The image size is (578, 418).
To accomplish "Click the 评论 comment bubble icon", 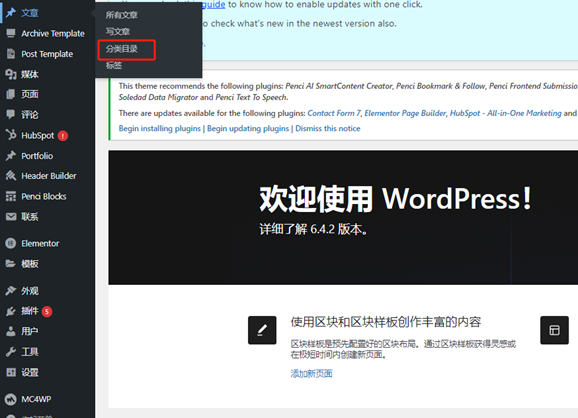I will click(11, 114).
